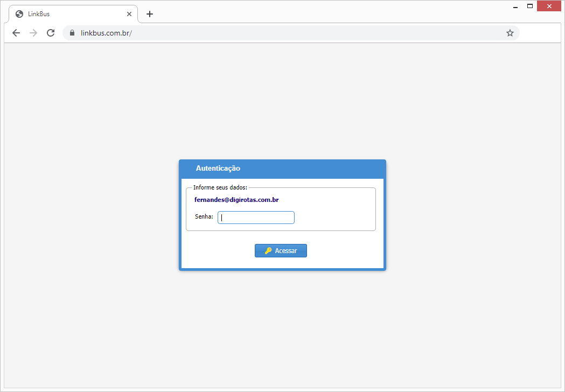Focus the Senha password field
565x392 pixels.
coord(256,217)
